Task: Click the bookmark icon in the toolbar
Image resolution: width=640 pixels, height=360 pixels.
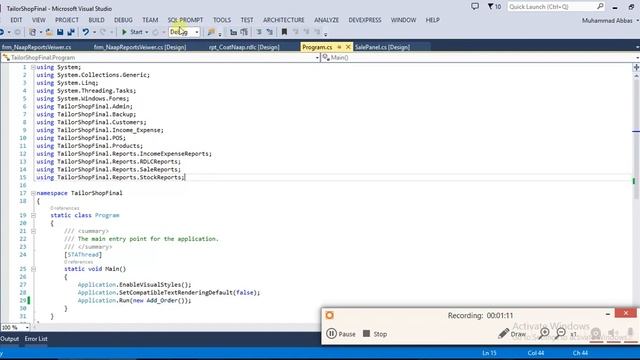Action: click(x=284, y=32)
